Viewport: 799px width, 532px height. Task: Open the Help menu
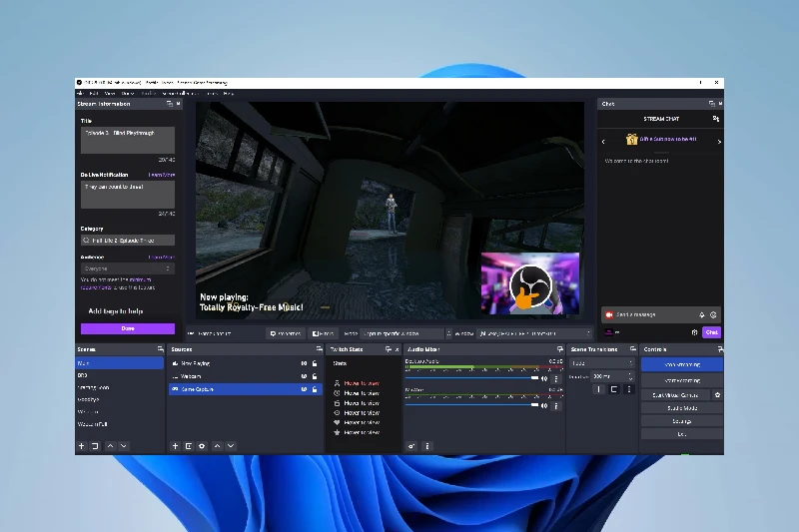click(x=229, y=94)
